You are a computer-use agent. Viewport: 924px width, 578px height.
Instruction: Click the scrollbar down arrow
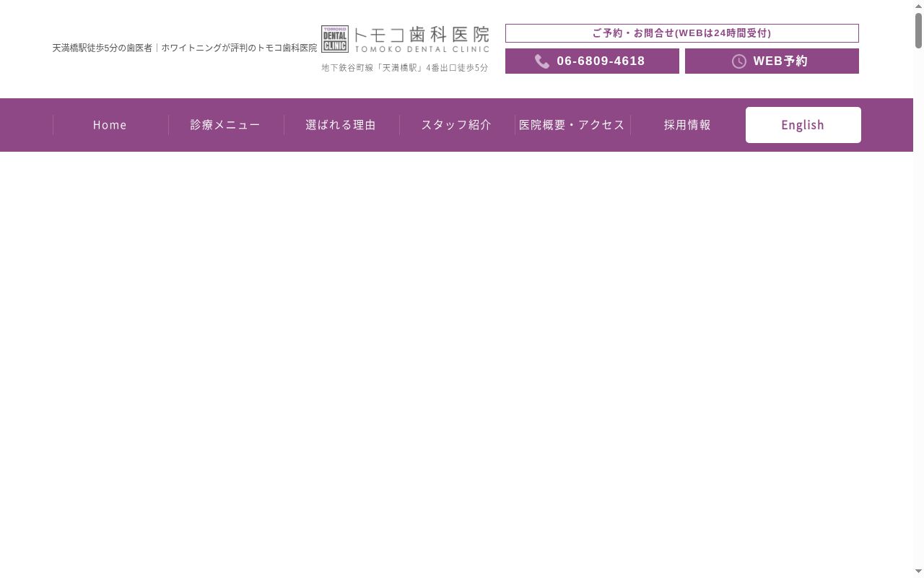(919, 572)
